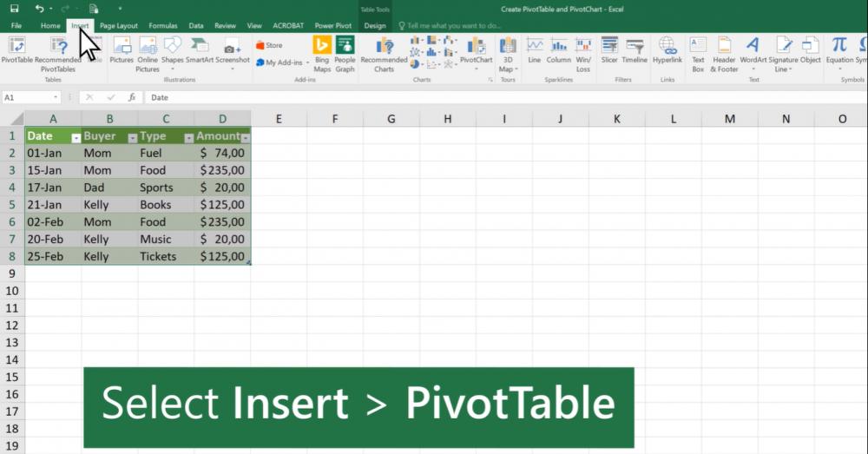Screen dimensions: 868x454
Task: Open the Date column filter dropdown
Action: tap(76, 138)
